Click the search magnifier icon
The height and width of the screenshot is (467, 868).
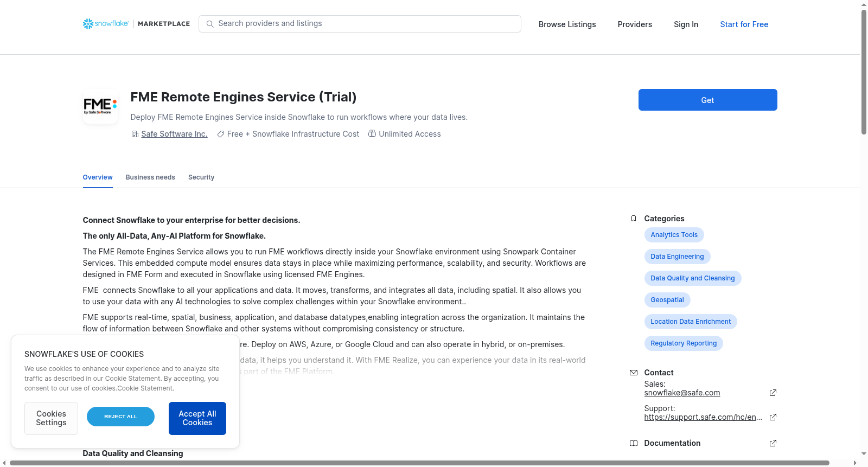(x=210, y=24)
